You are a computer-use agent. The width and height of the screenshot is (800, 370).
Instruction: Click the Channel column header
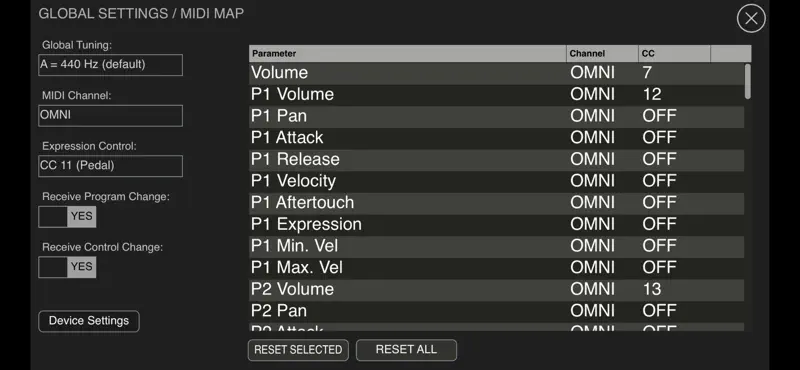(603, 54)
